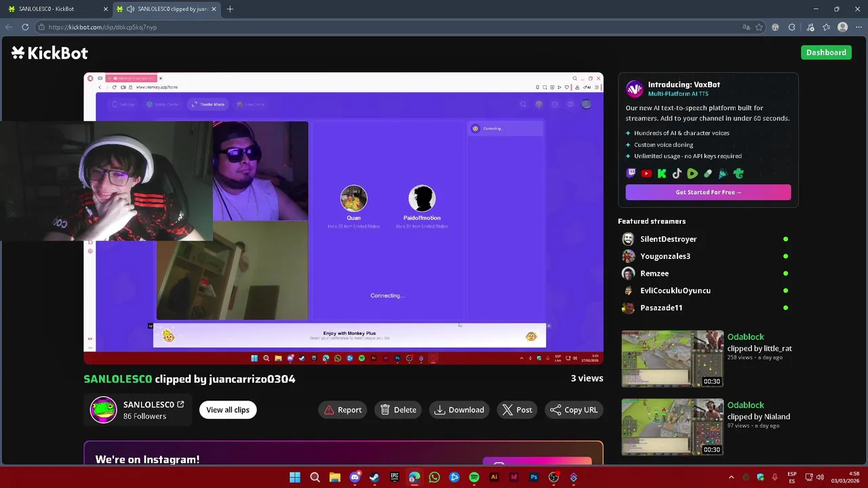Open Adobe Photoshop from taskbar
This screenshot has width=868, height=488.
[x=534, y=477]
